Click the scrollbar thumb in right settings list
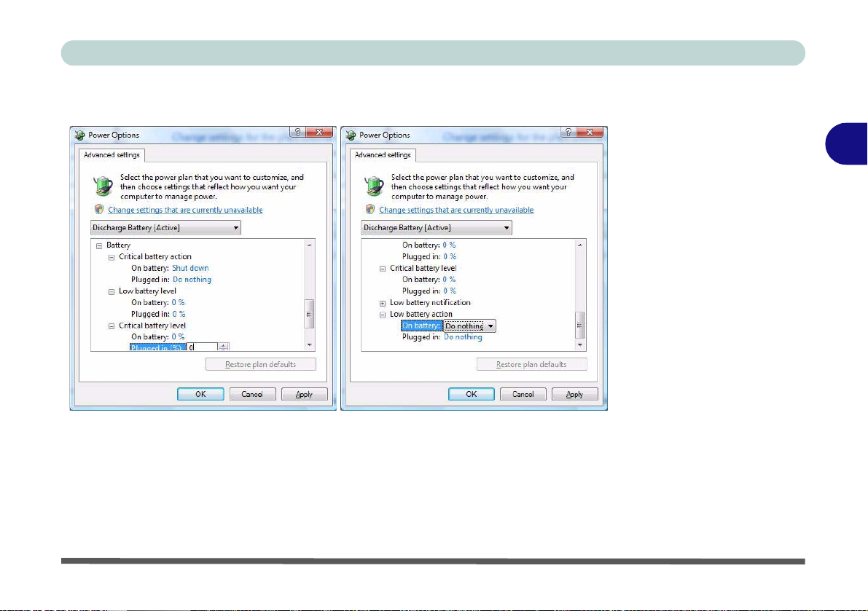 580,325
